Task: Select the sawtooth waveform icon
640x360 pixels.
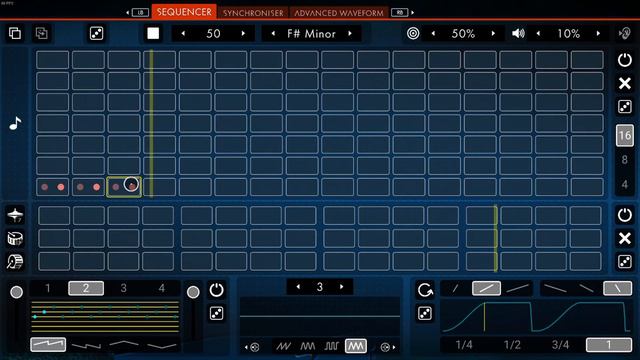Action: click(x=283, y=347)
